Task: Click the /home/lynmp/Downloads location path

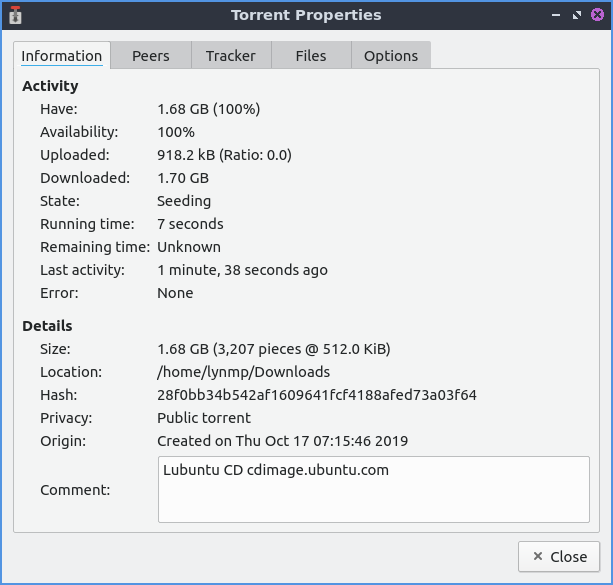Action: [x=243, y=372]
